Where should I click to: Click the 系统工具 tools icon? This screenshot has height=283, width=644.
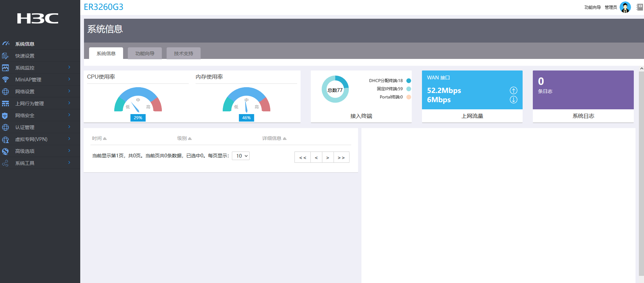(5, 163)
